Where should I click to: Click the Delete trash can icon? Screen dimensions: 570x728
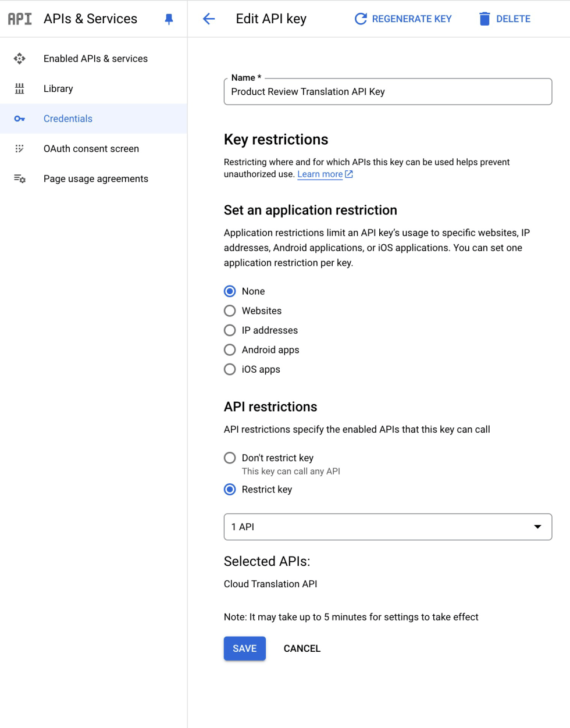point(484,19)
